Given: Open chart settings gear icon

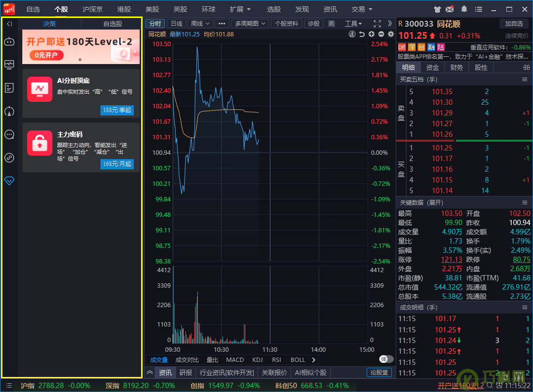Looking at the screenshot, I should click(x=391, y=34).
